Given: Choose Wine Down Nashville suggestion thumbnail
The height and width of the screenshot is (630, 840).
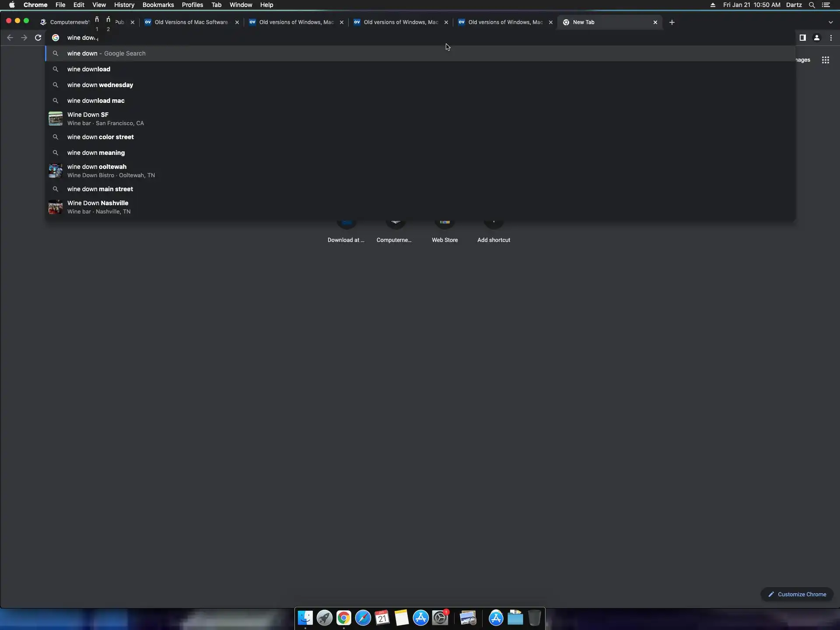Looking at the screenshot, I should [56, 207].
